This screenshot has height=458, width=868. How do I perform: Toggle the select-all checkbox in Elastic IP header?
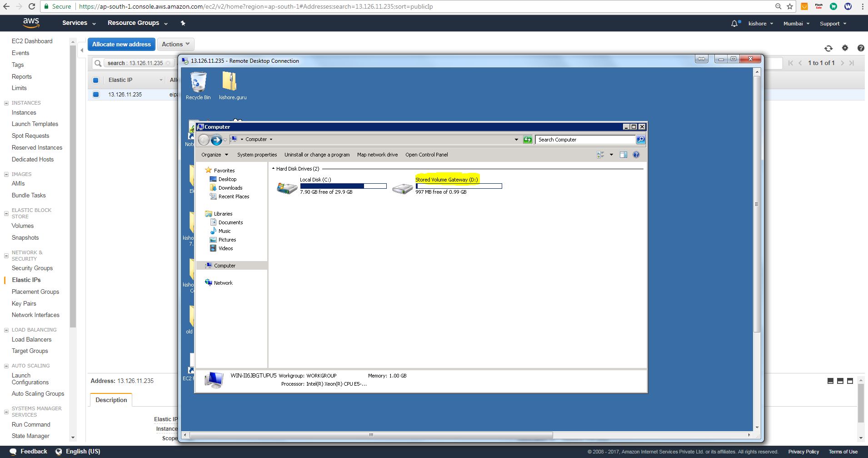click(x=96, y=80)
